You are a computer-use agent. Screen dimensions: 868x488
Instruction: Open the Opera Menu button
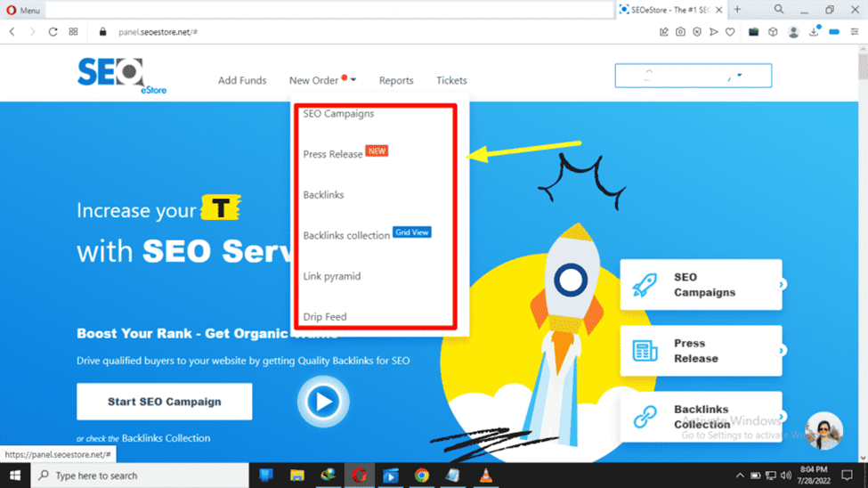[x=23, y=10]
